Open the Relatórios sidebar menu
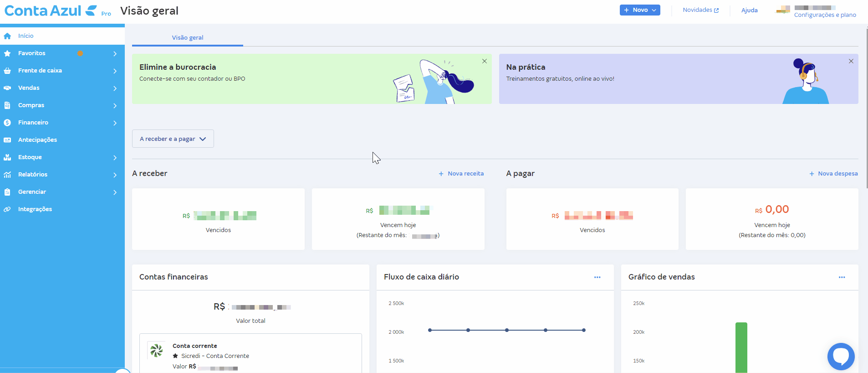This screenshot has width=868, height=373. (x=62, y=175)
